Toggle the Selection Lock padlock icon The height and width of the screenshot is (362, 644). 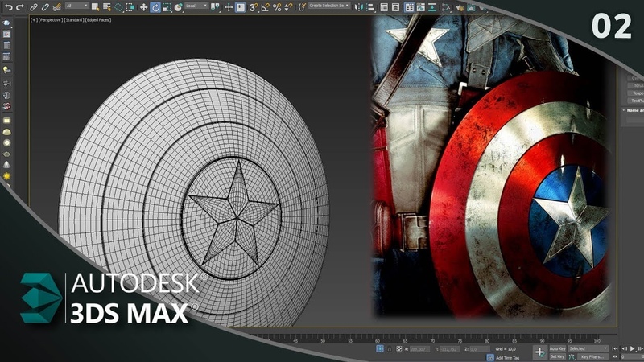(x=390, y=349)
